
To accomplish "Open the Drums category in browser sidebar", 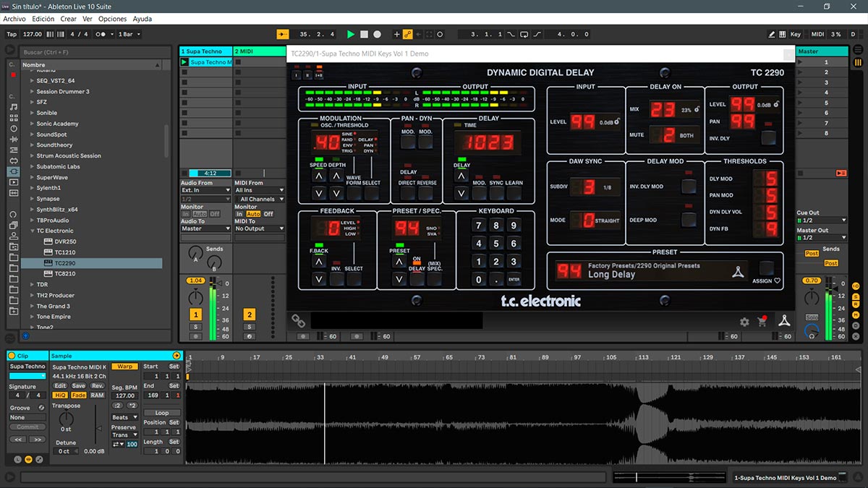I will (x=13, y=118).
